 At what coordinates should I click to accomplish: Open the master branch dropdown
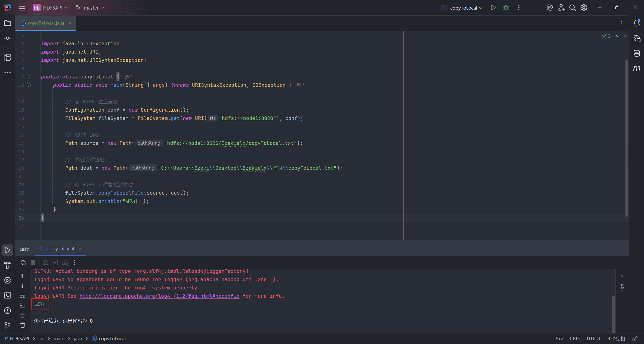tap(90, 8)
